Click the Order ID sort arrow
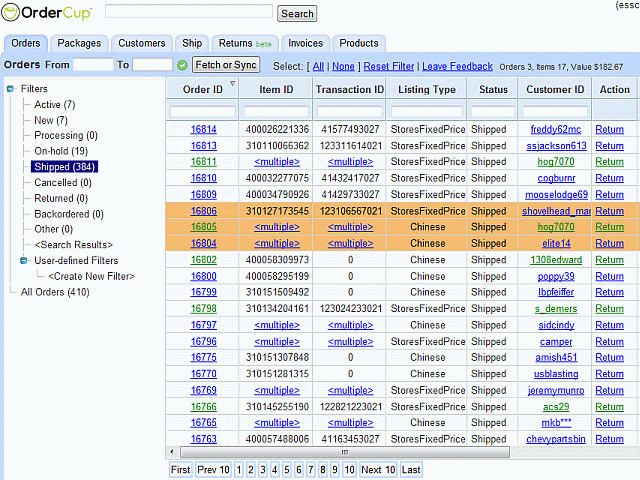The image size is (640, 480). (232, 85)
